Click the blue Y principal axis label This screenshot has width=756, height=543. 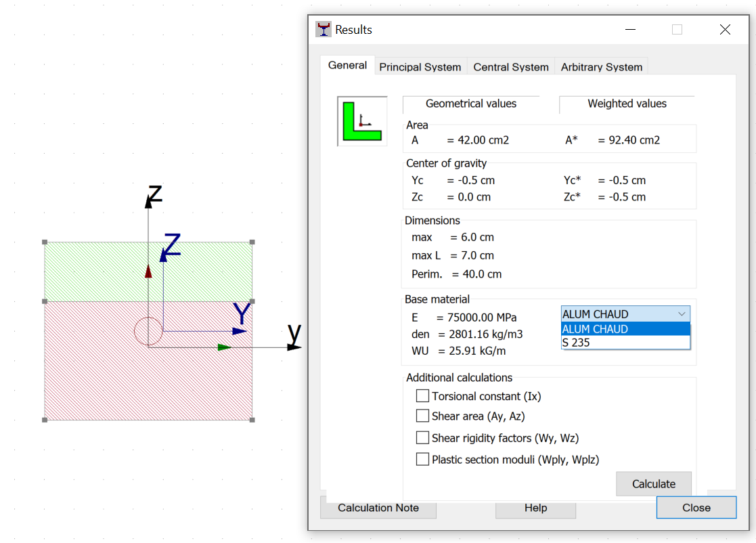click(x=242, y=313)
